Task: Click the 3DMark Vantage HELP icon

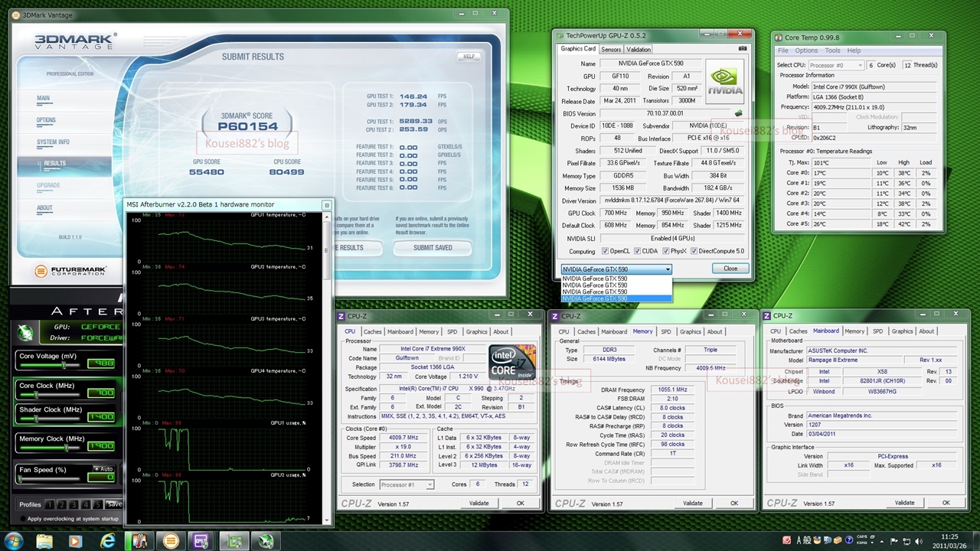Action: [469, 57]
